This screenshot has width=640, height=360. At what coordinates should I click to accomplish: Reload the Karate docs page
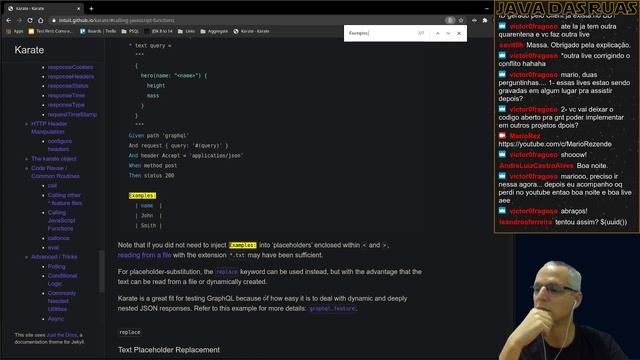point(30,20)
